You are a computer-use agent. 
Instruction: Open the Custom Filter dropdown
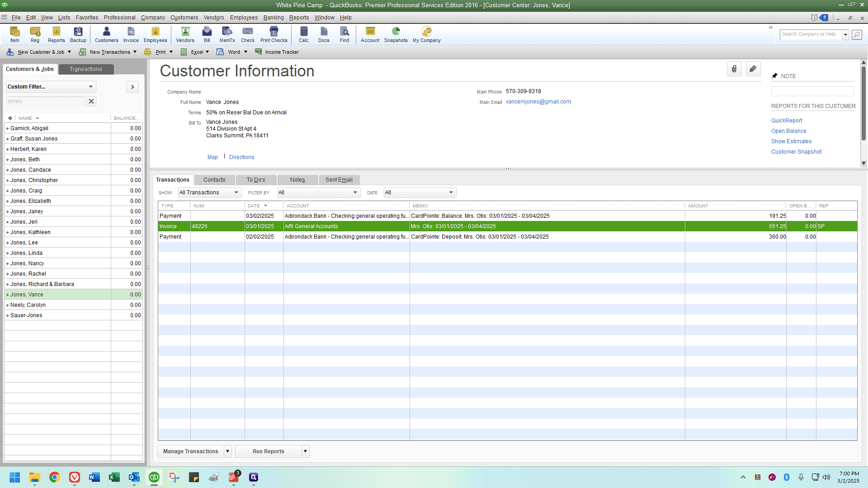tap(51, 87)
